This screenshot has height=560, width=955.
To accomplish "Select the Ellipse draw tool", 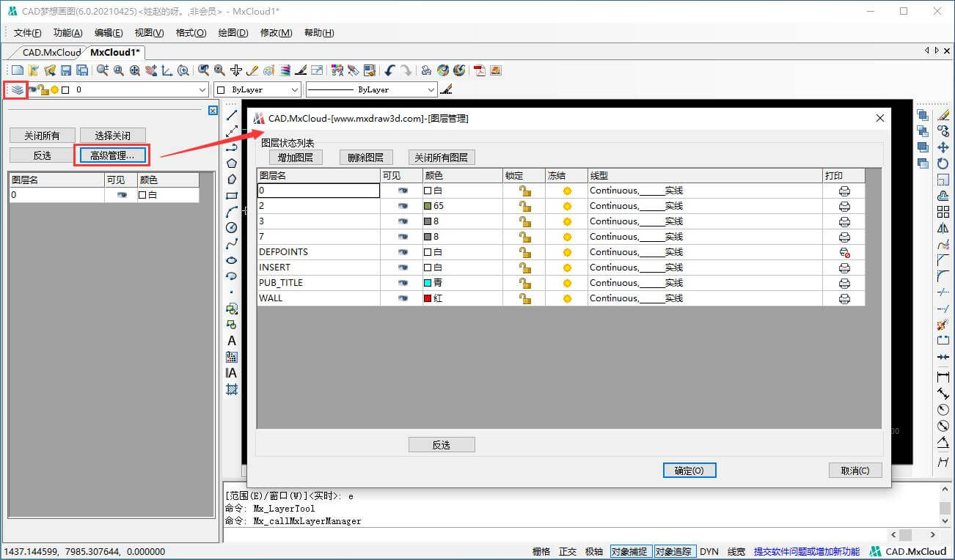I will (232, 260).
